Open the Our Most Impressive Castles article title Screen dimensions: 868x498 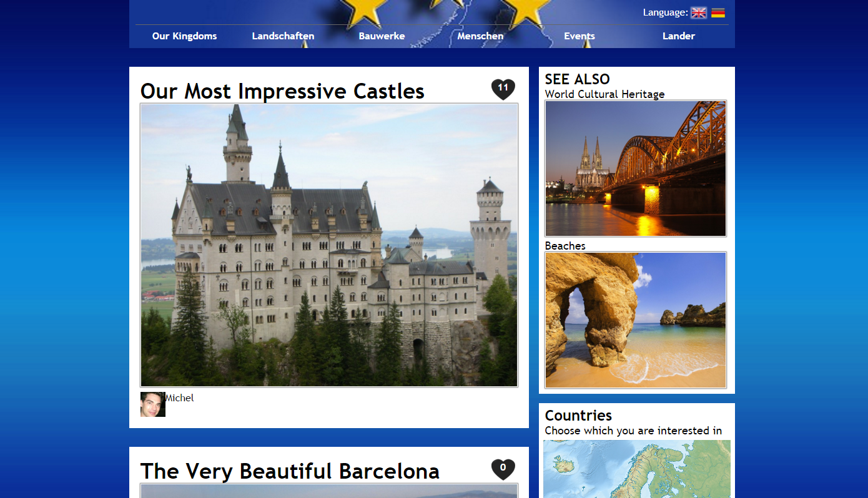pos(282,91)
